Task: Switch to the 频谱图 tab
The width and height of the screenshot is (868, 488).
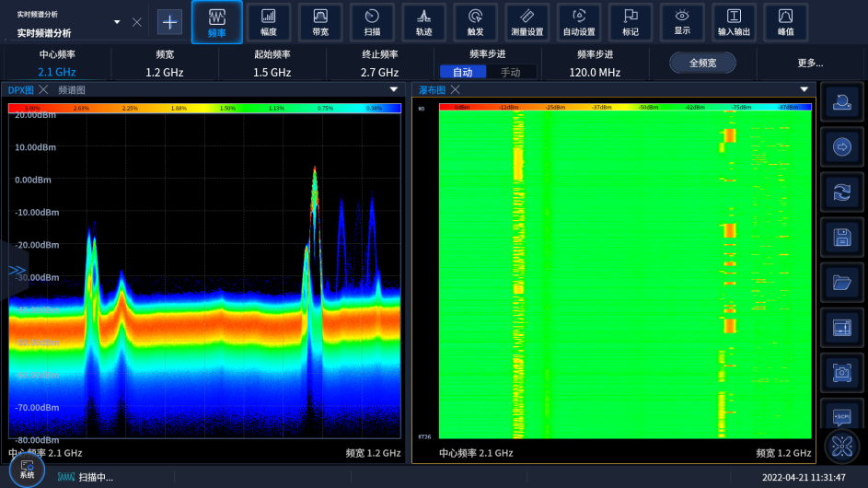Action: point(72,90)
